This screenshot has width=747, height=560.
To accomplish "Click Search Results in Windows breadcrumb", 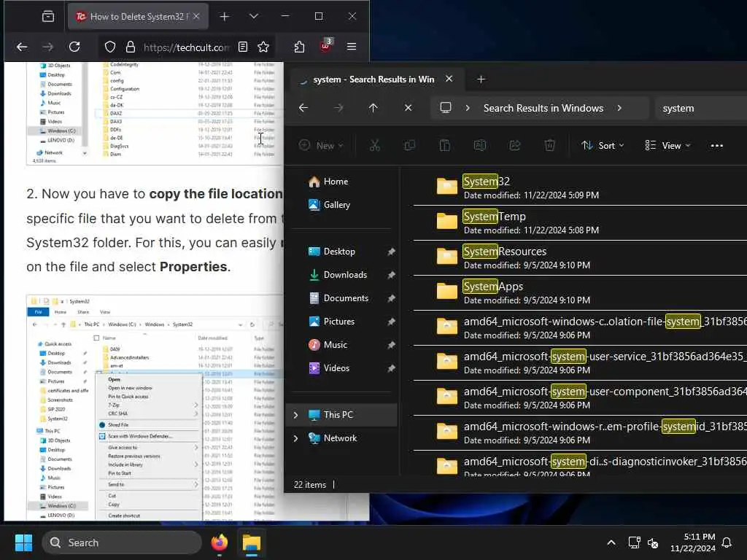I will tap(543, 108).
